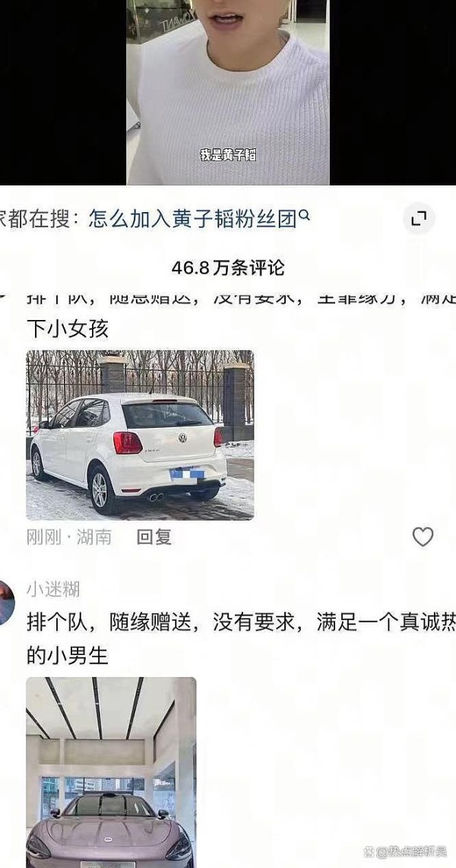Open 小迷糊's profile avatar
Screen dimensions: 456x868
point(7,603)
